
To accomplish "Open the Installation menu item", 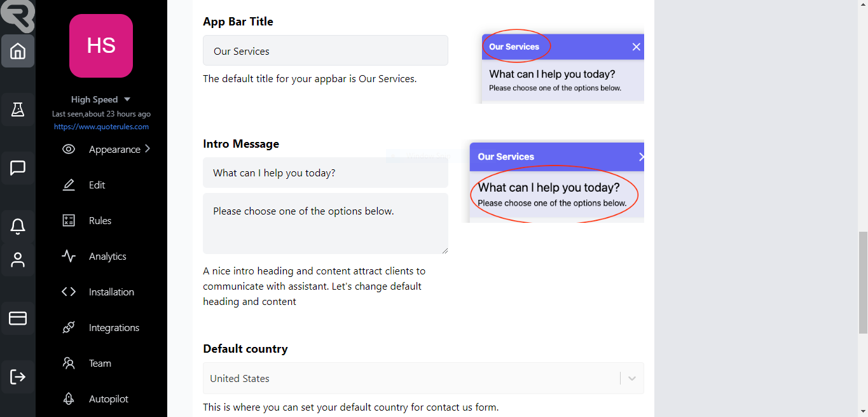I will point(111,292).
